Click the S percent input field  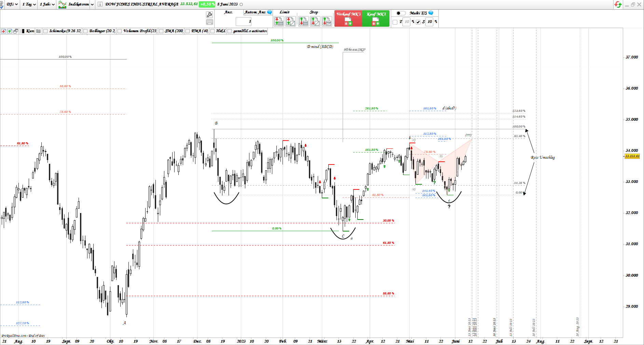click(x=430, y=22)
